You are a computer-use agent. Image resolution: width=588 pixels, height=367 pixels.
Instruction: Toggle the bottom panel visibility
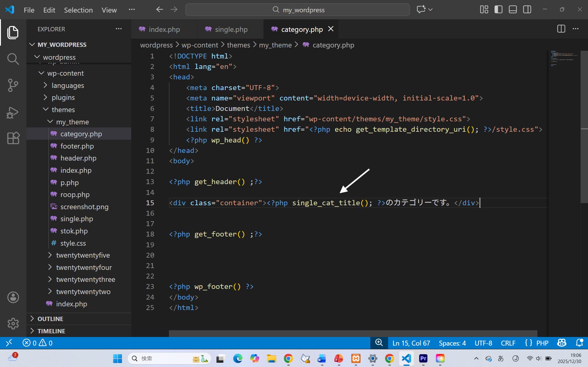(513, 9)
